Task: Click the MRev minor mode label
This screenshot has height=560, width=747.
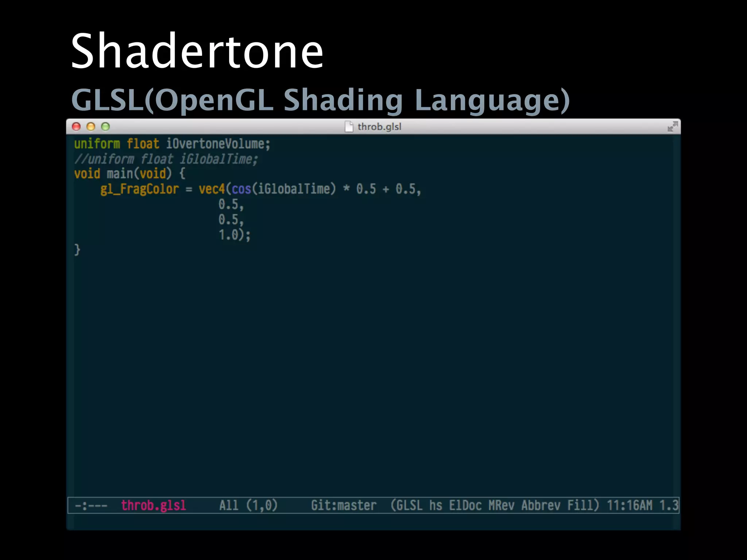Action: [502, 505]
